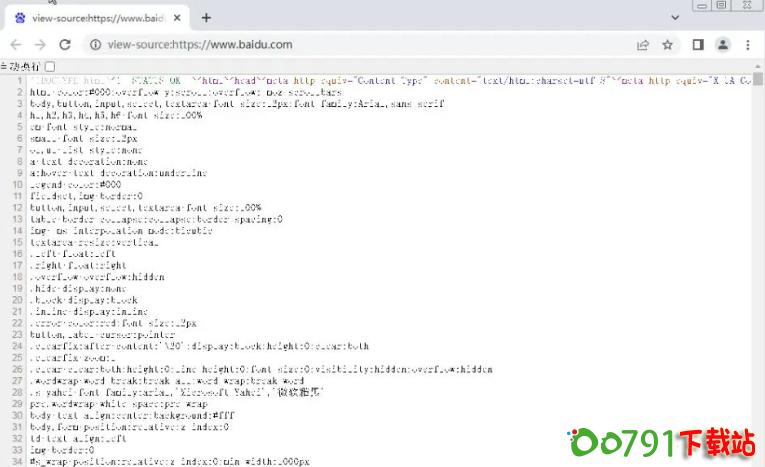Maximize the browser window
The height and width of the screenshot is (467, 765).
(x=720, y=6)
